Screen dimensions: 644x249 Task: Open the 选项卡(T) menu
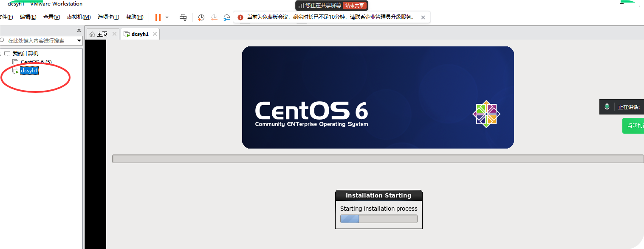tap(108, 17)
